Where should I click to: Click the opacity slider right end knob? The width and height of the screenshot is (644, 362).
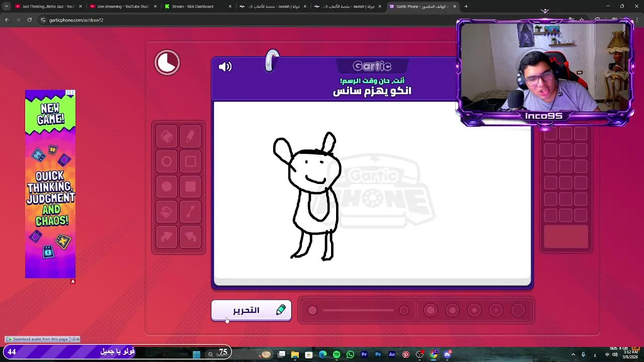(x=404, y=310)
